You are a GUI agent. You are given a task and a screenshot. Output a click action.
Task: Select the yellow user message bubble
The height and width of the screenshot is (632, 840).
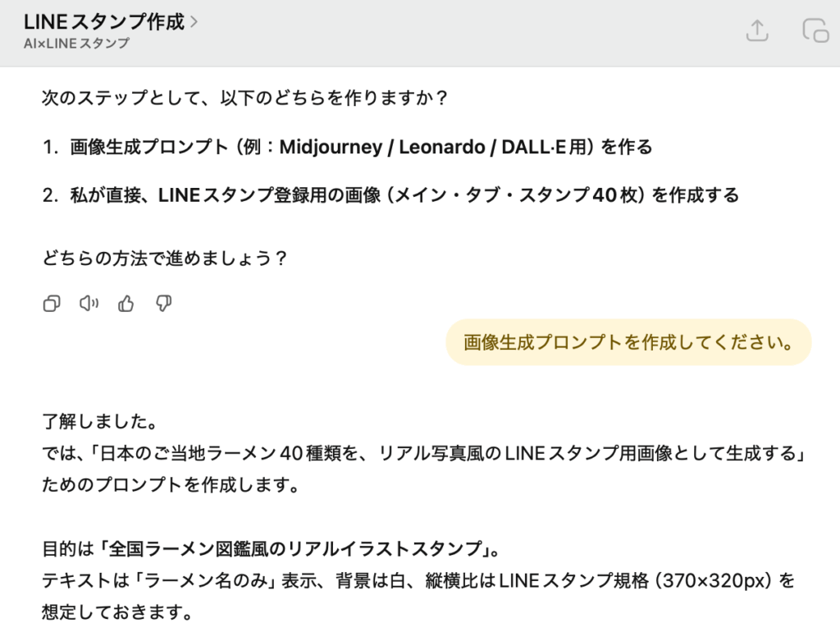[x=628, y=342]
